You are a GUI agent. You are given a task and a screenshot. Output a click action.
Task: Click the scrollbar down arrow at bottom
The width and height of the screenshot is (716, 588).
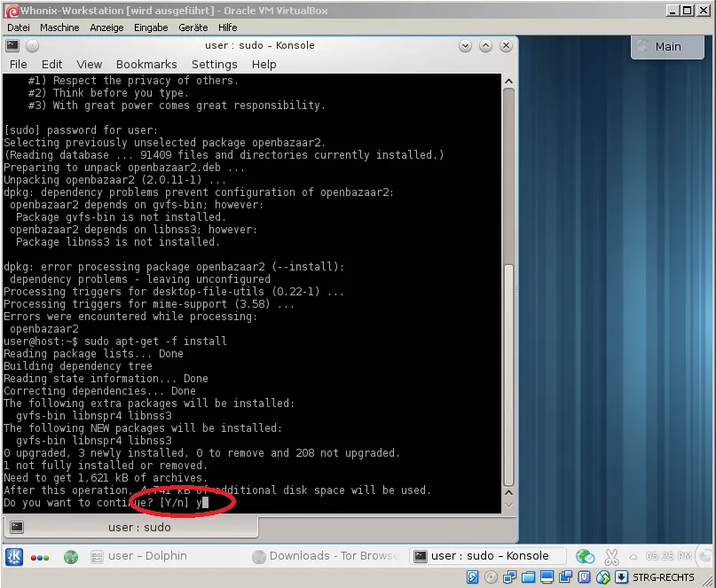(x=508, y=506)
